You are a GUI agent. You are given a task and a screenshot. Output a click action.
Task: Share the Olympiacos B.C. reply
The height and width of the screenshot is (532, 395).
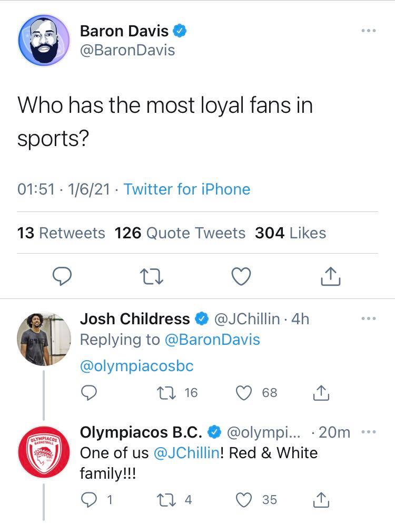point(321,500)
